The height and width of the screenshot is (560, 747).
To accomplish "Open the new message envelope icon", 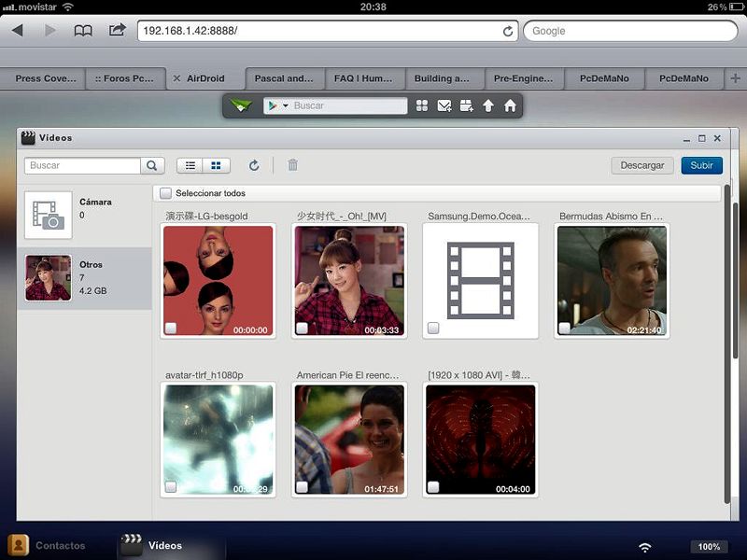I will point(444,105).
